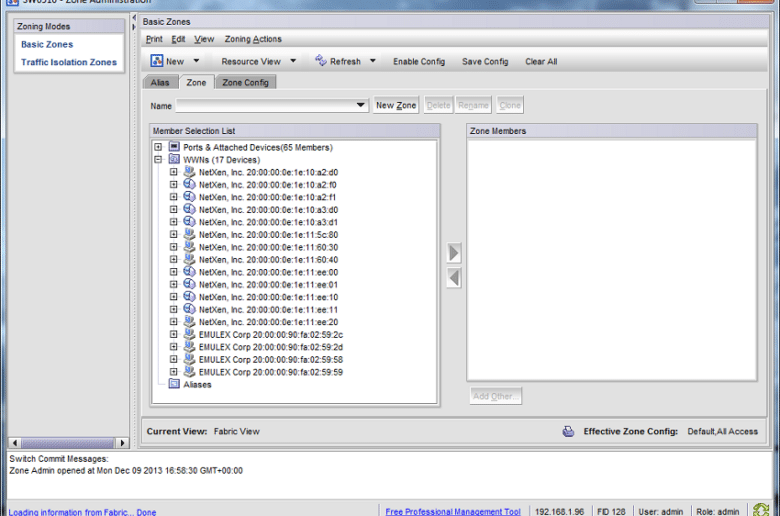This screenshot has height=516, width=780.
Task: Open Free Professional Management Tool link
Action: coord(453,511)
